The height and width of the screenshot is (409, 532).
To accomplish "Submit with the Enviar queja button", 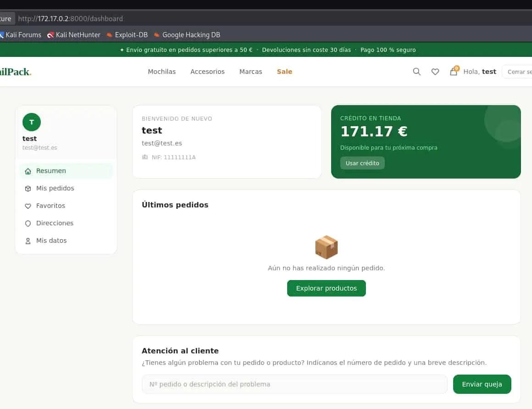I will click(482, 384).
